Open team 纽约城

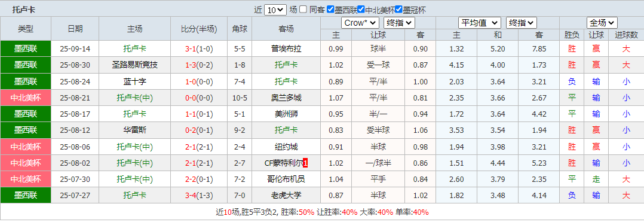click(286, 147)
